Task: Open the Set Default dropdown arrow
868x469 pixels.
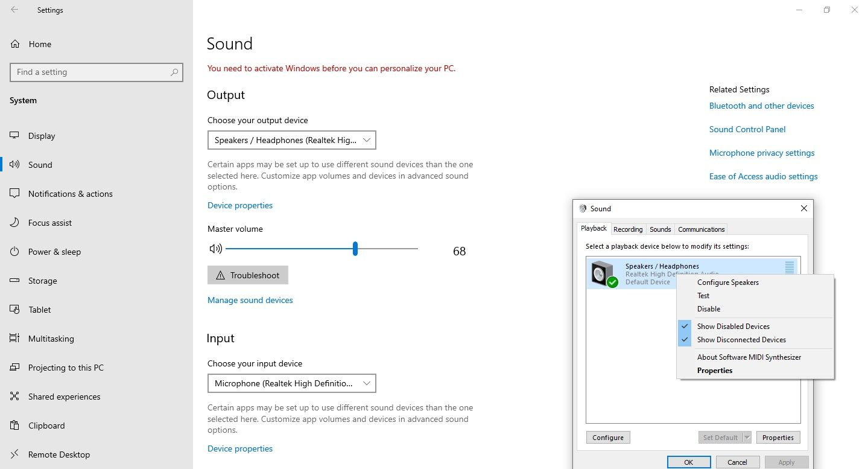Action: 747,438
